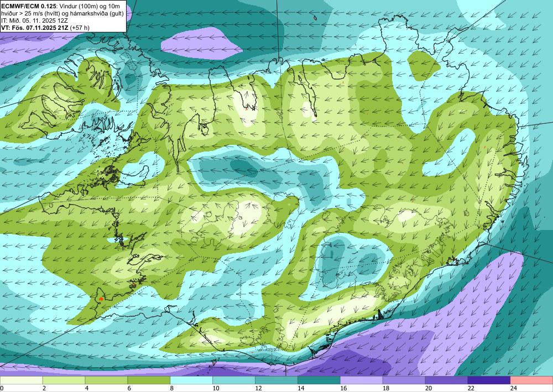553x392 pixels.
Task: Click the "ECMWF/ECM 0.125" title text
Action: tap(28, 6)
